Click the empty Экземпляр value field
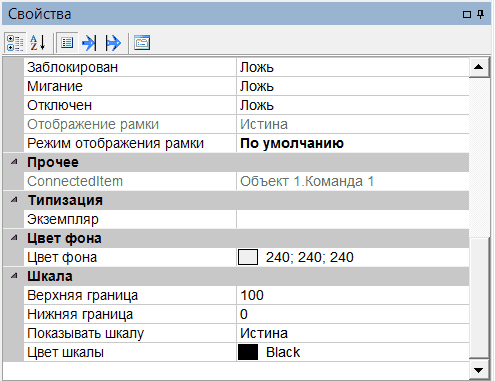 click(353, 219)
